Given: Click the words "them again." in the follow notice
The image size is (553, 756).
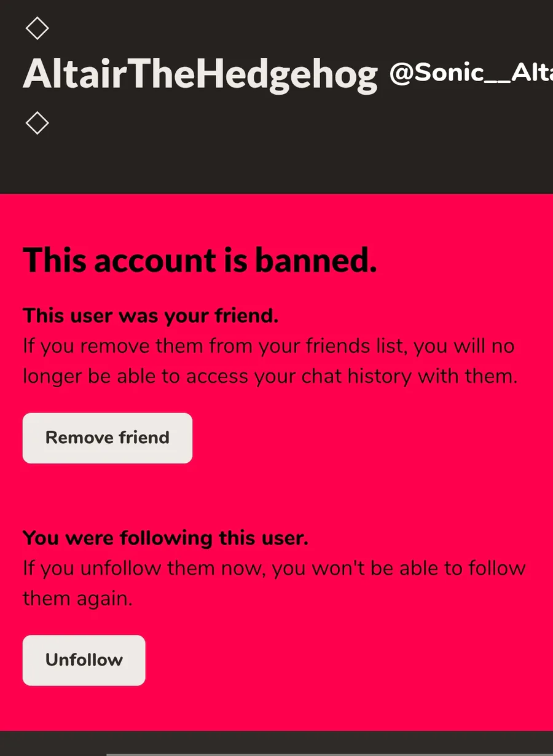Looking at the screenshot, I should (77, 597).
